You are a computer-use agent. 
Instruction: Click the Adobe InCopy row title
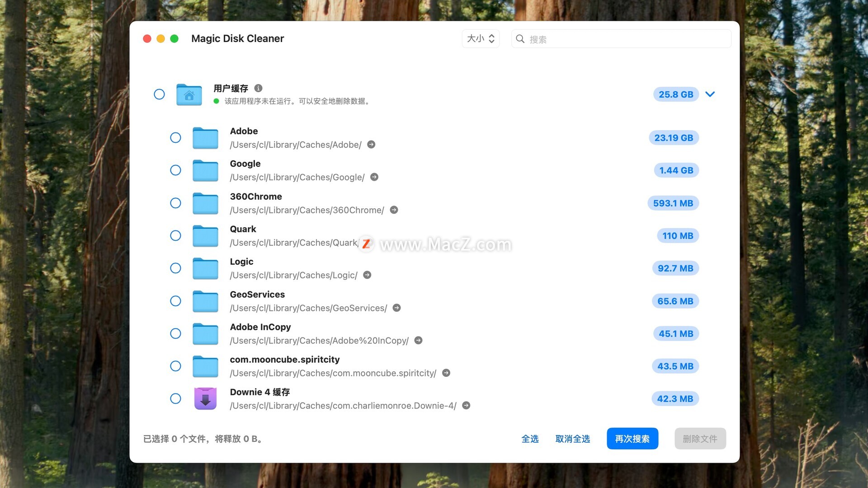tap(260, 327)
